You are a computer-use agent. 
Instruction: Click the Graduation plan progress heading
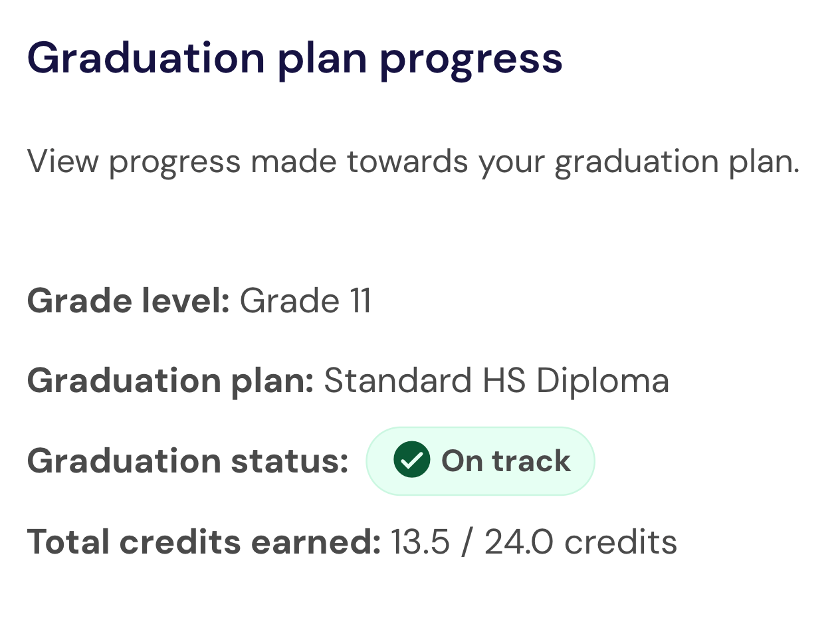294,58
